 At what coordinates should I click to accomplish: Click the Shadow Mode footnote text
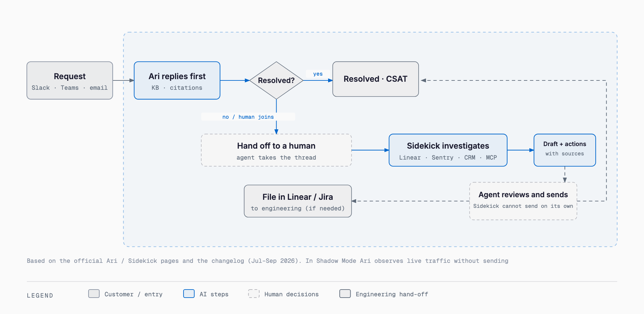[268, 261]
